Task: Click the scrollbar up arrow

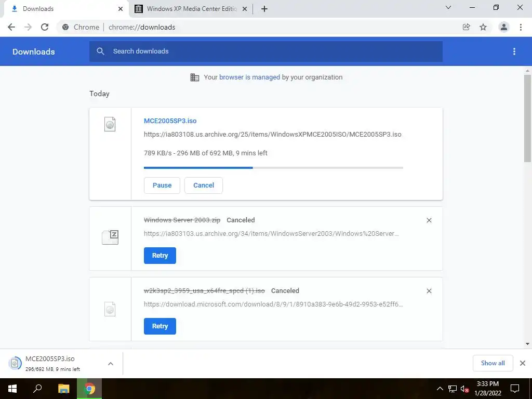Action: click(x=527, y=71)
